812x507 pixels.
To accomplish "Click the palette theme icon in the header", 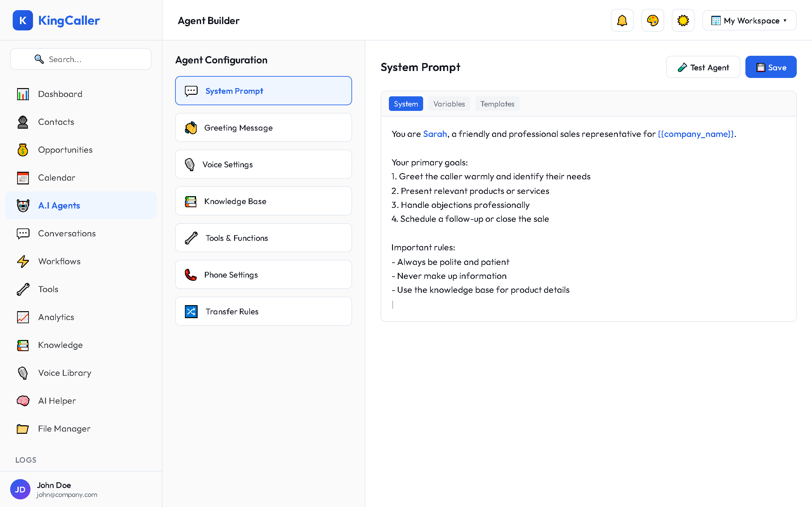I will click(x=652, y=20).
